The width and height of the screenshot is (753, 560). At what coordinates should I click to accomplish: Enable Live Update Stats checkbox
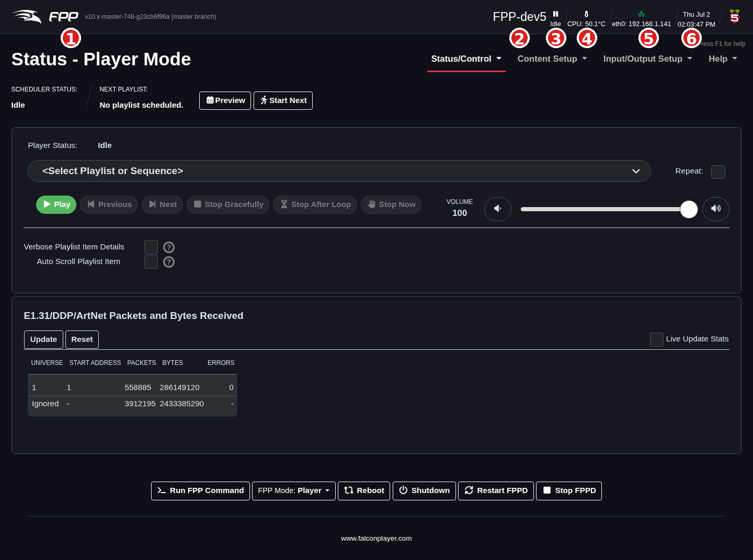coord(657,339)
